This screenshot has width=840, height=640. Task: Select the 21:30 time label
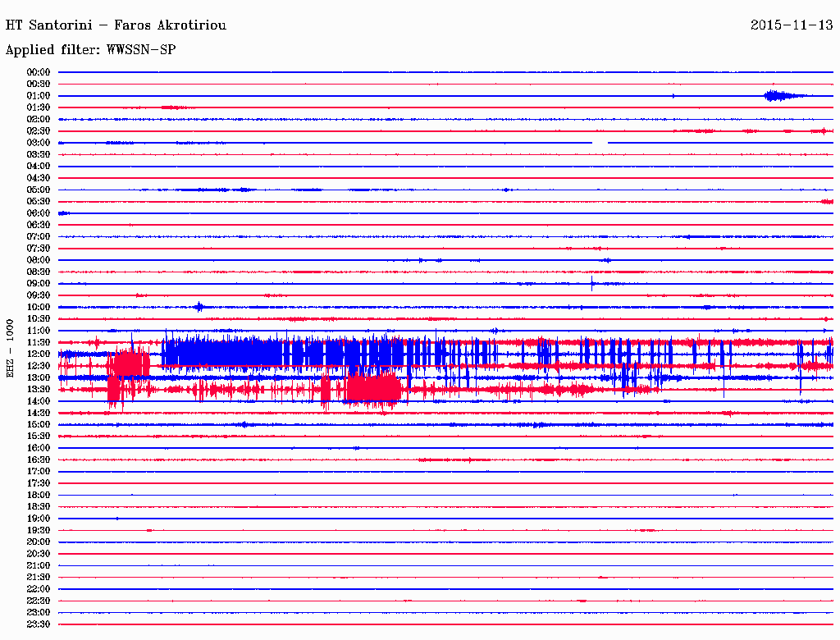coord(38,578)
